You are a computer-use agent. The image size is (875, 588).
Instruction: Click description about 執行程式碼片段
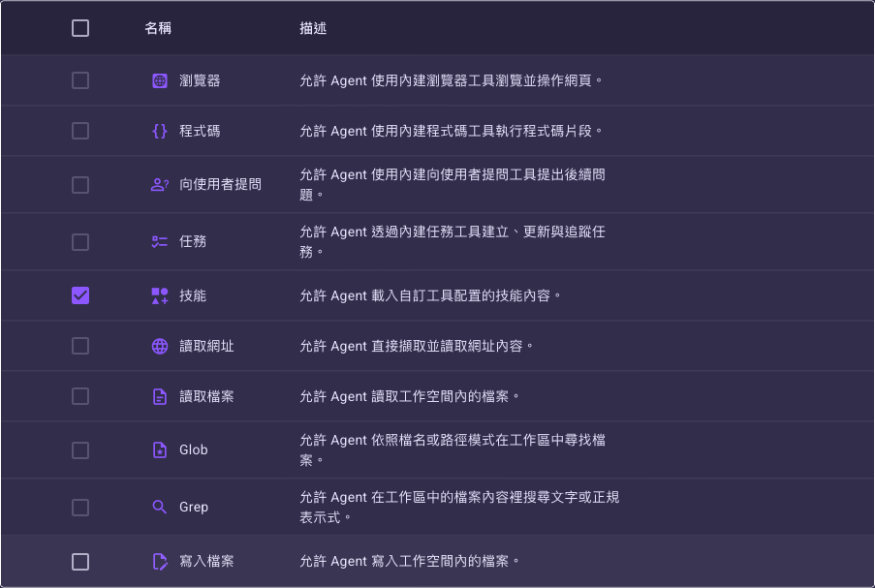(452, 131)
